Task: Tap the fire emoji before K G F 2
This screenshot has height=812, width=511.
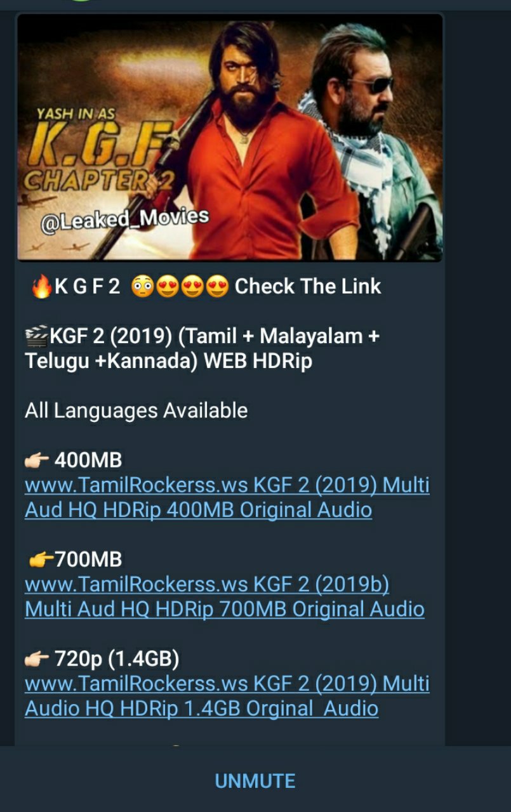Action: 41,287
